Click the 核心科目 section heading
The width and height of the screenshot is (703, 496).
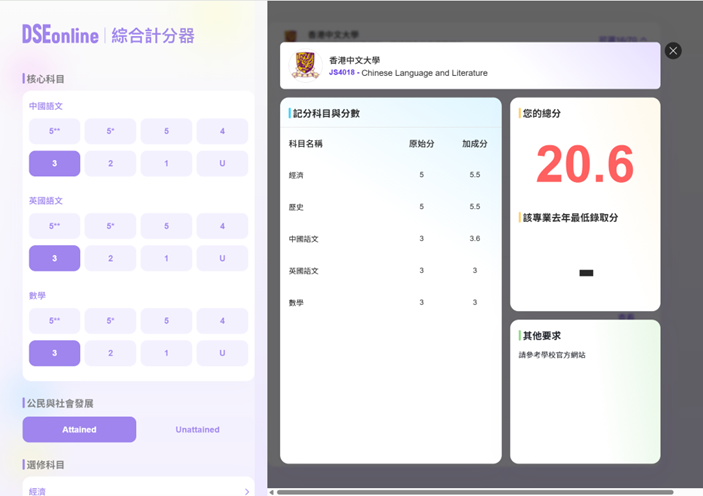(x=50, y=79)
